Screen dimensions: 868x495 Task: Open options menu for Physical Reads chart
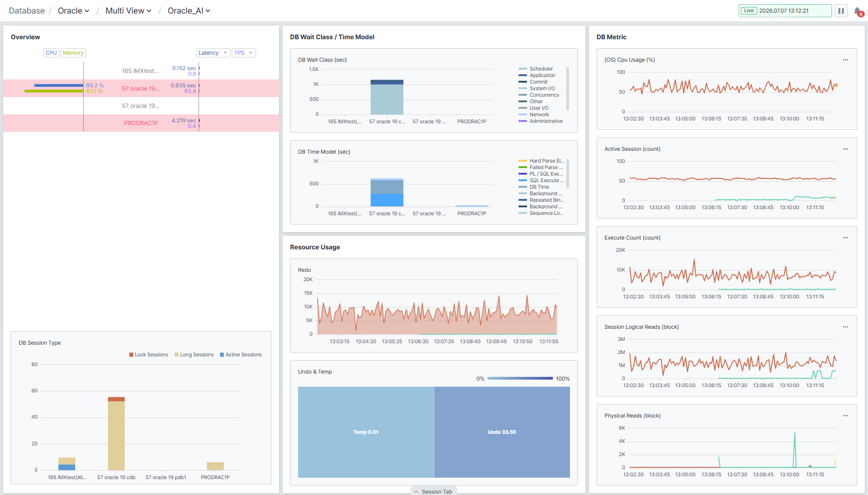[845, 416]
